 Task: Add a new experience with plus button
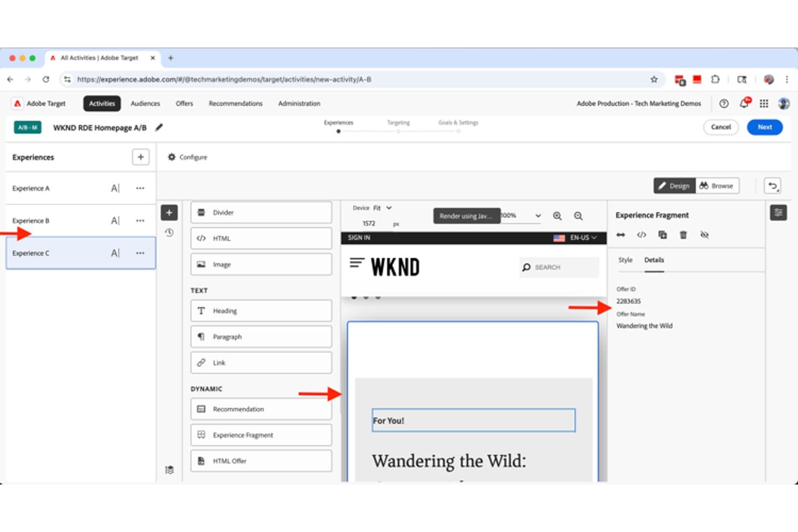coord(141,157)
